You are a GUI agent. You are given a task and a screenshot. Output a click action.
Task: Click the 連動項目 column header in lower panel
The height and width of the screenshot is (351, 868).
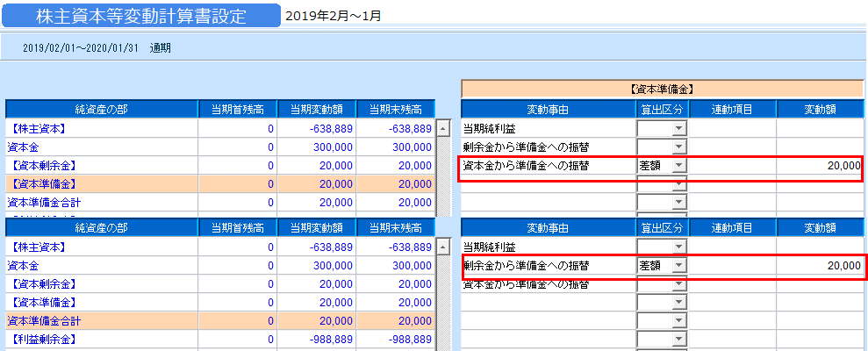pyautogui.click(x=733, y=227)
